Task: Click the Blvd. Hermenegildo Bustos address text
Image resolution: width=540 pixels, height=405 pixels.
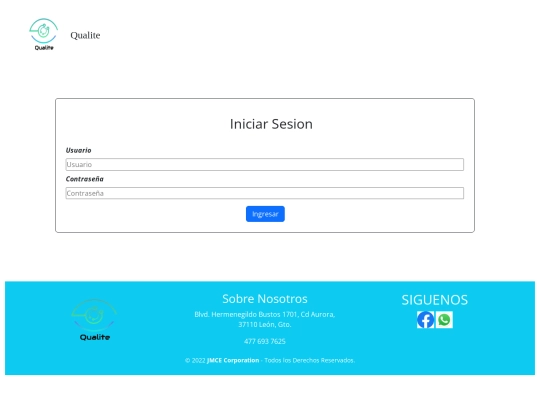Action: tap(264, 319)
